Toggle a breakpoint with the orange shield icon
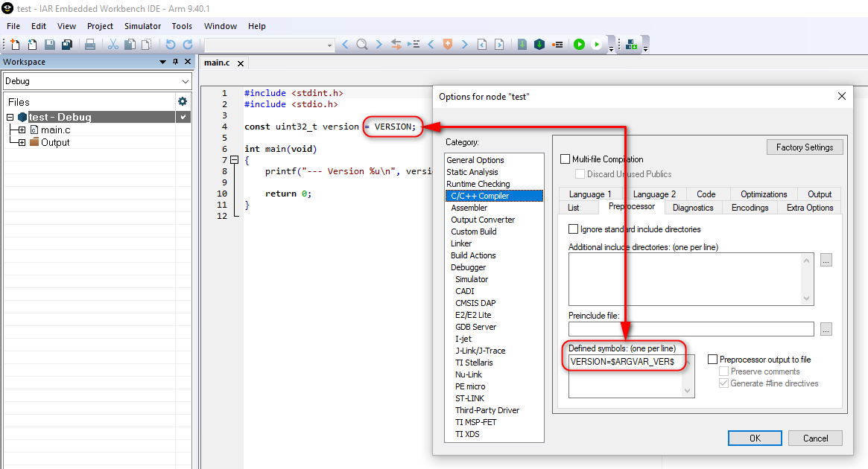Screen dimensions: 868x469 447,44
